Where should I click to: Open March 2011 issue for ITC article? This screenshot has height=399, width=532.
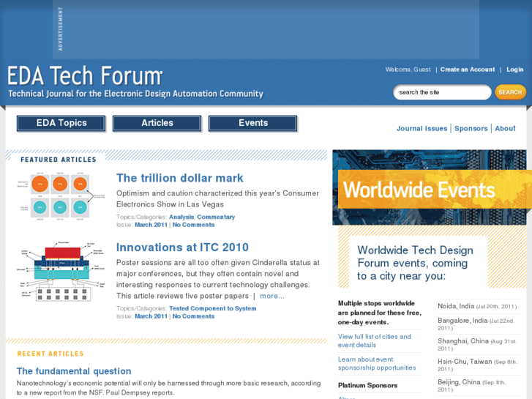tap(151, 316)
